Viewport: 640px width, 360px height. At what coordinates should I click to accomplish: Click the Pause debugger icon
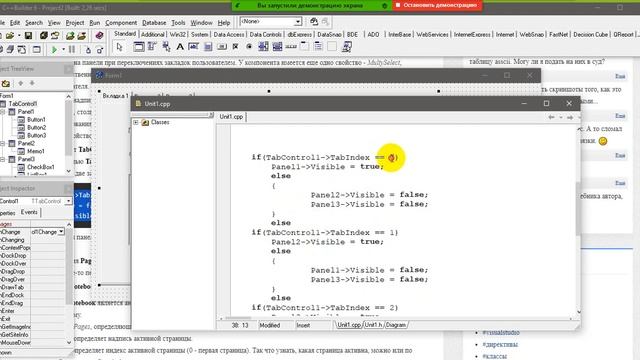pyautogui.click(x=72, y=50)
